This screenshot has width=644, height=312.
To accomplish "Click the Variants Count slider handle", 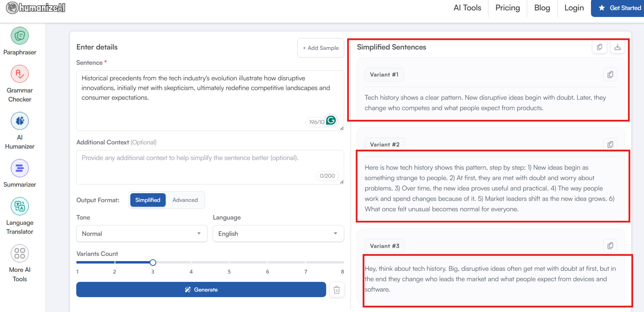I will pyautogui.click(x=153, y=262).
